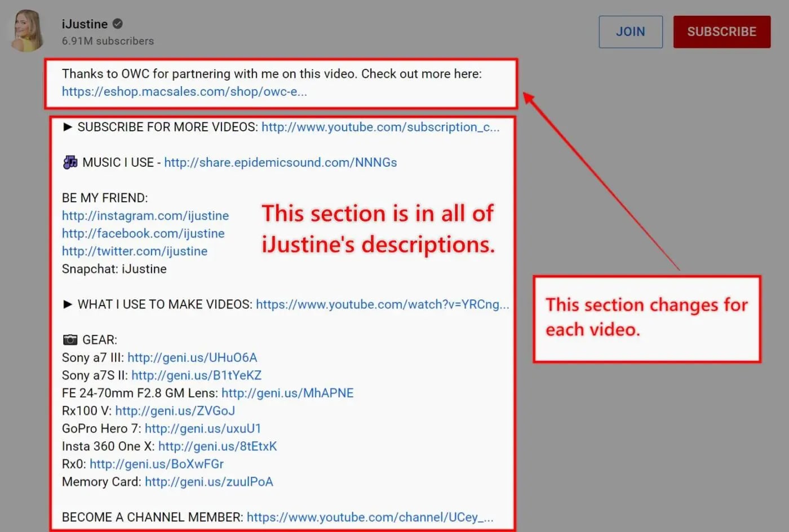Open iJustine's Facebook link
Screen dimensions: 789x532
[143, 233]
